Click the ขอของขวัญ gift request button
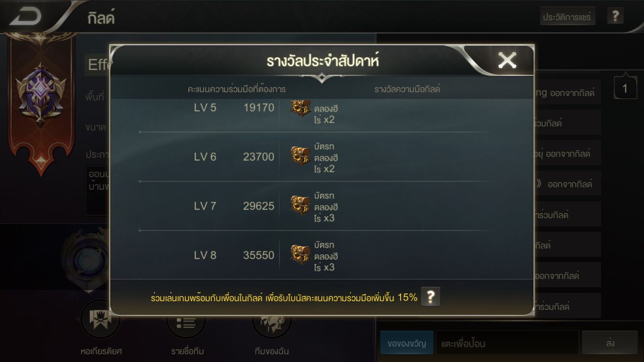The height and width of the screenshot is (362, 644). (x=406, y=343)
